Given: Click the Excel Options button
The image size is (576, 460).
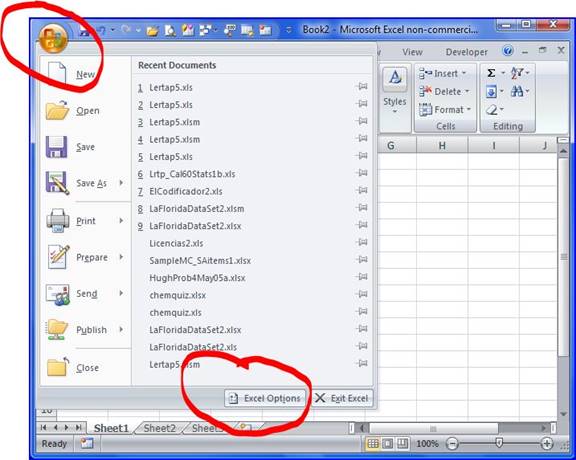Looking at the screenshot, I should 265,398.
